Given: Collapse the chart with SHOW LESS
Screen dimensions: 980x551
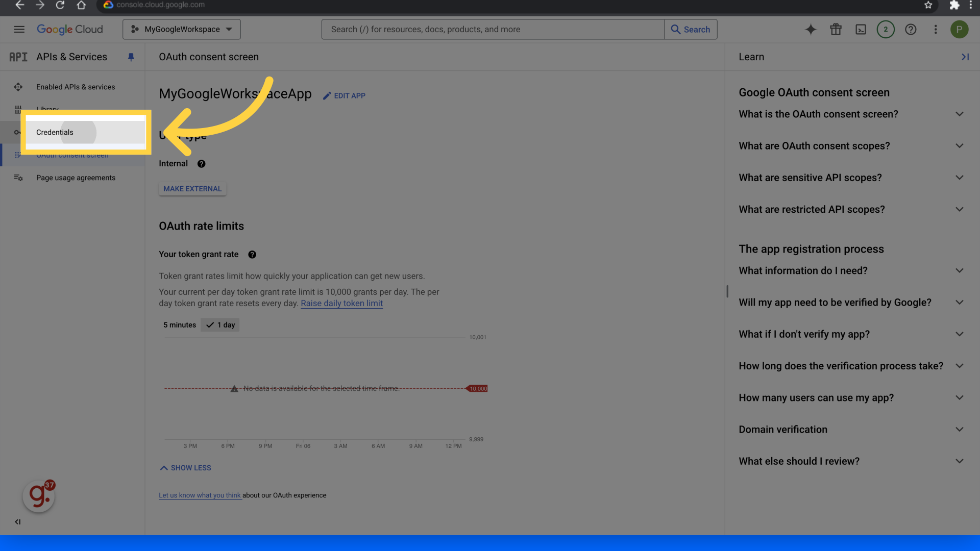Looking at the screenshot, I should pos(185,468).
